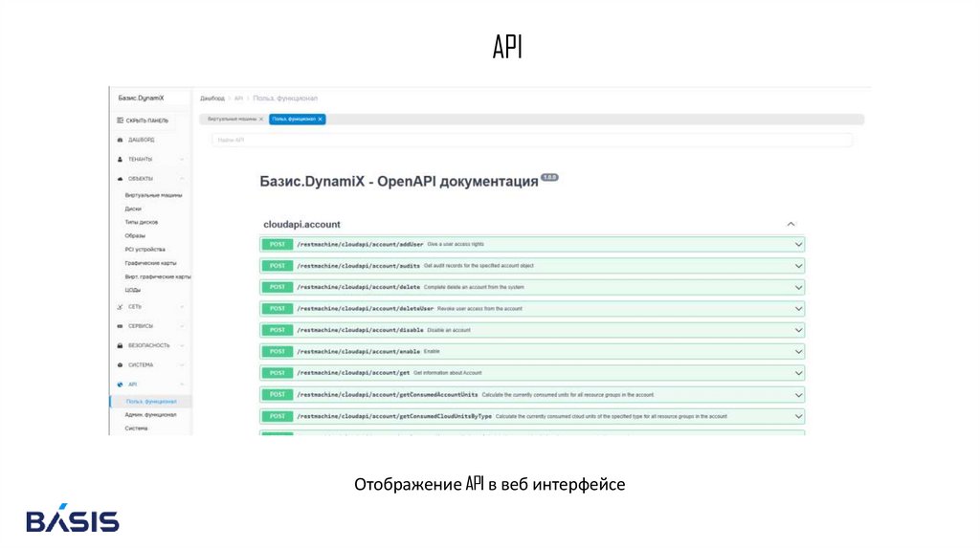The image size is (980, 549).
Task: Click POST badge of account/disable
Action: 277,330
